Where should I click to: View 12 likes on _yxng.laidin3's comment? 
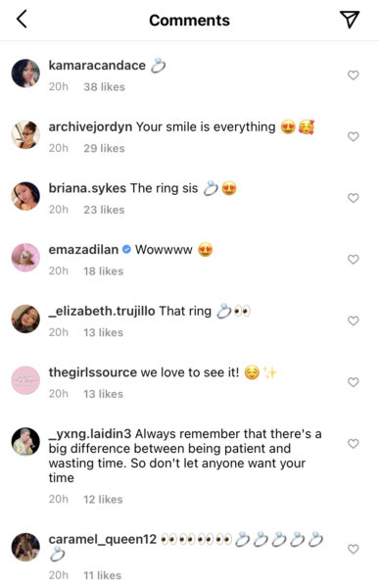[x=103, y=500]
